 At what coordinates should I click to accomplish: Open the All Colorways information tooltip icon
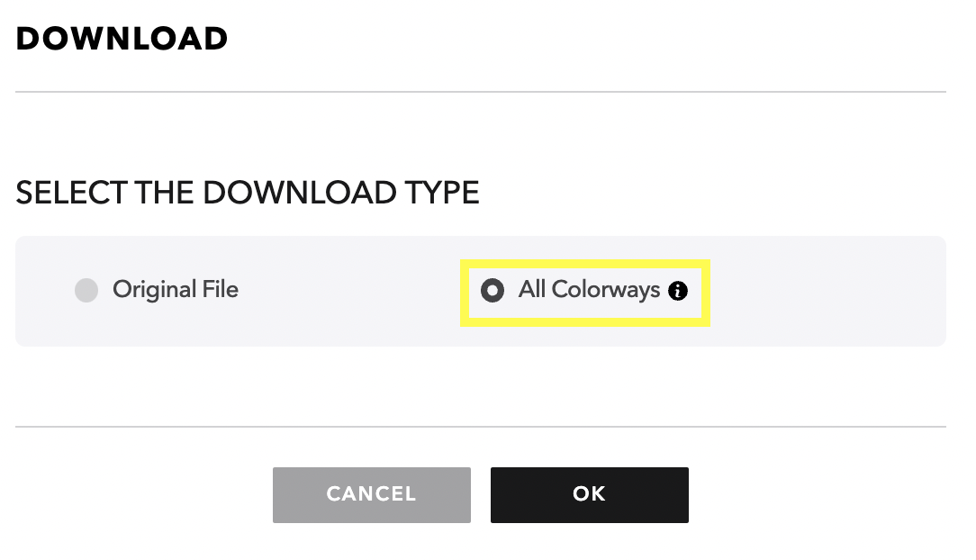tap(677, 291)
